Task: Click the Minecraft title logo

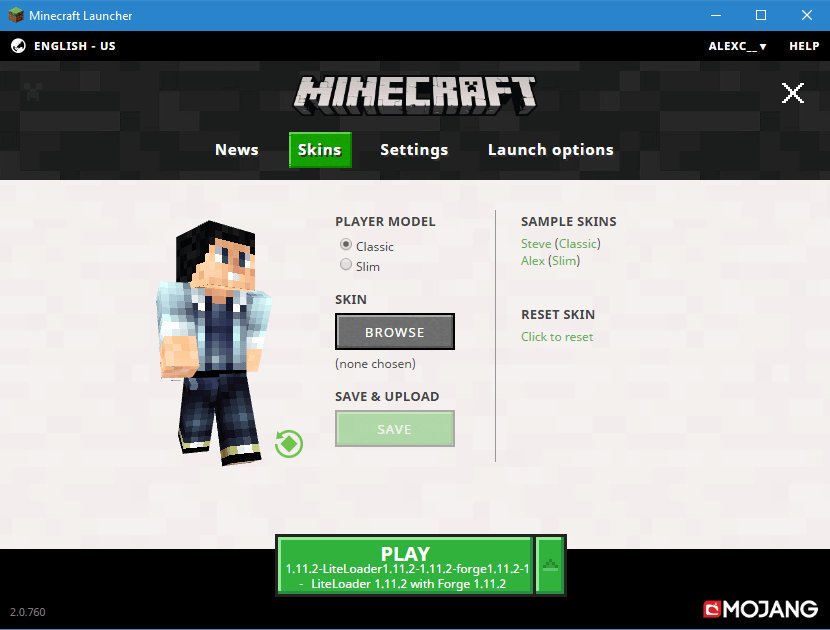Action: click(415, 96)
